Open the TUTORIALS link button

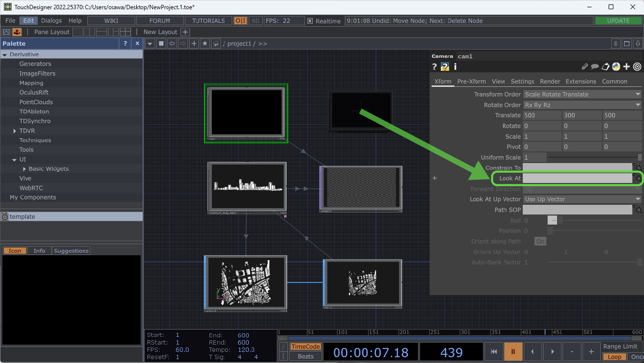[209, 21]
